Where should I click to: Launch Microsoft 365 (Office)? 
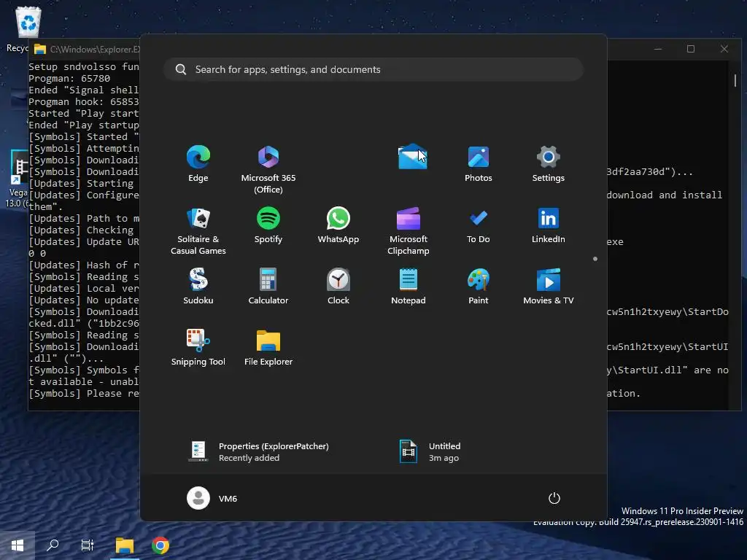268,169
